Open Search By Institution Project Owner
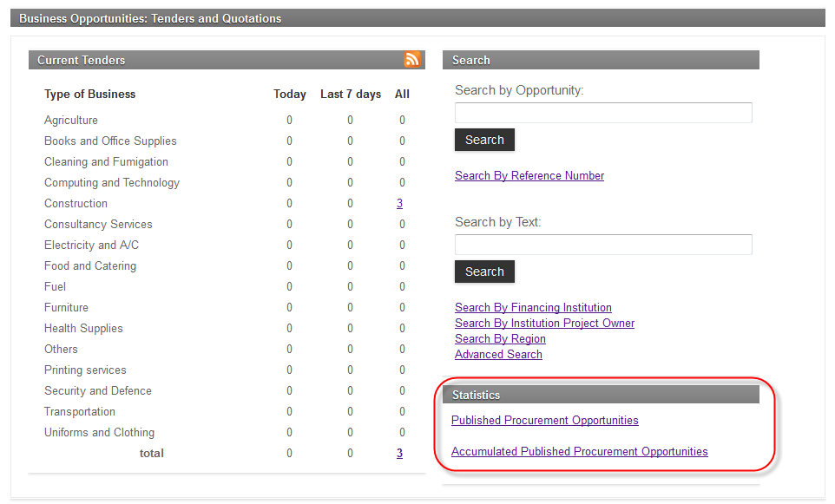 544,323
